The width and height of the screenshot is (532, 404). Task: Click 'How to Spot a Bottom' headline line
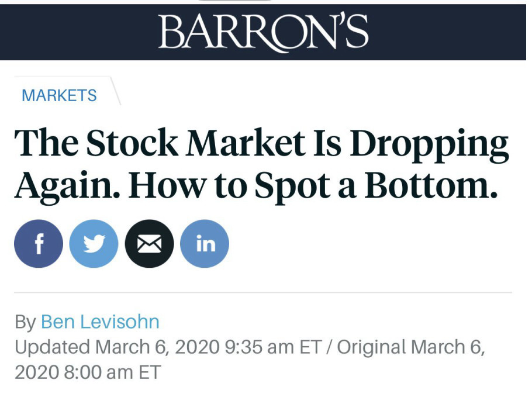pos(313,186)
